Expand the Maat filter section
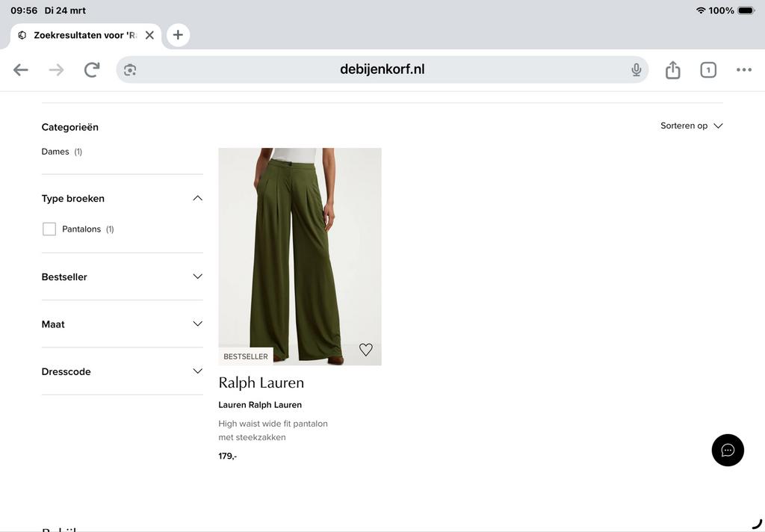This screenshot has height=532, width=765. pyautogui.click(x=196, y=323)
